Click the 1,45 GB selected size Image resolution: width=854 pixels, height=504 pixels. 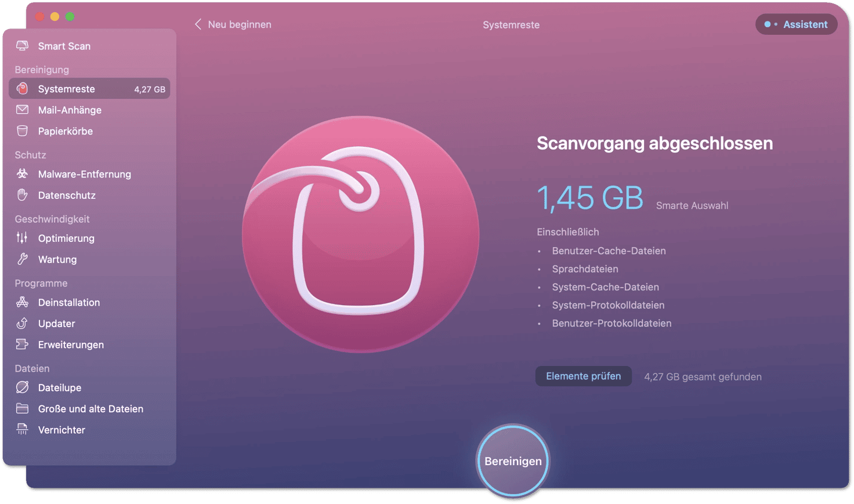point(590,198)
